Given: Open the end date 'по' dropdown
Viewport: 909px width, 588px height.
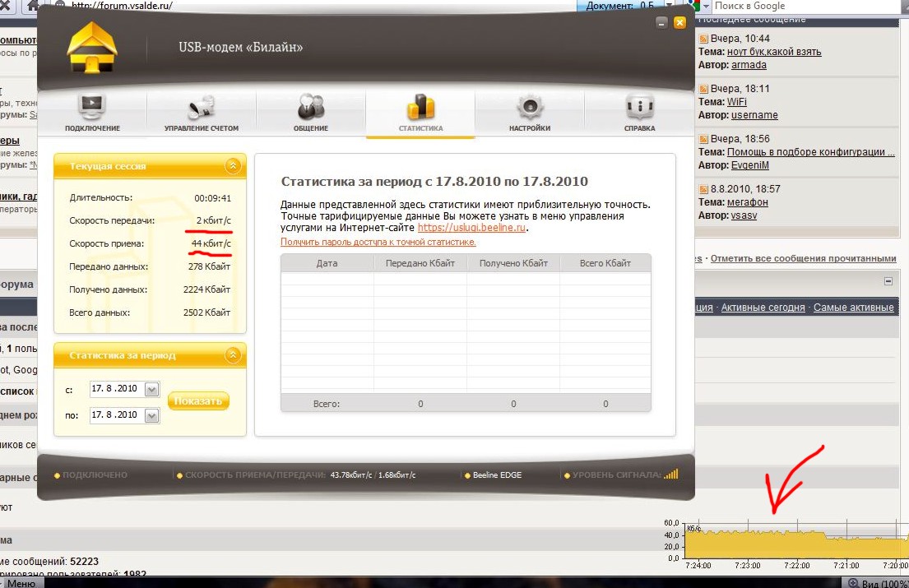Looking at the screenshot, I should pos(151,416).
